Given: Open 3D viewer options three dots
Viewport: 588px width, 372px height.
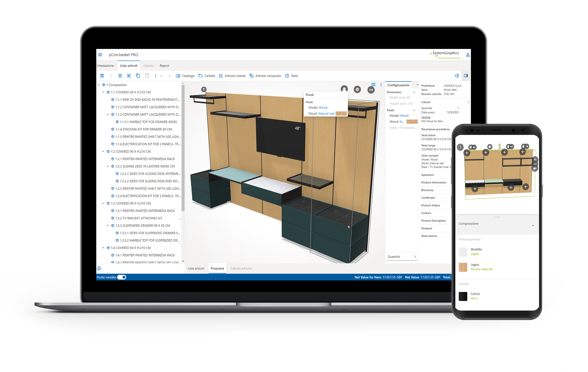Looking at the screenshot, I should point(381,85).
